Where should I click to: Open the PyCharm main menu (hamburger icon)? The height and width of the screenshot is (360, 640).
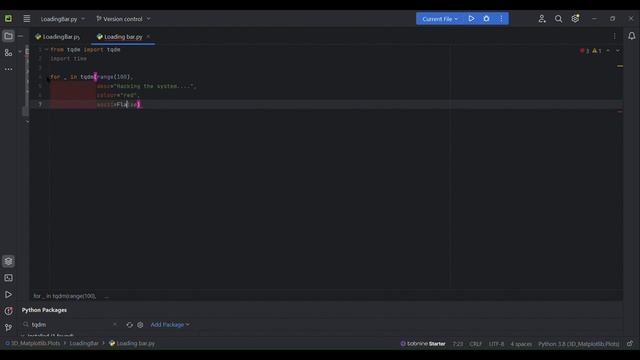pos(27,19)
